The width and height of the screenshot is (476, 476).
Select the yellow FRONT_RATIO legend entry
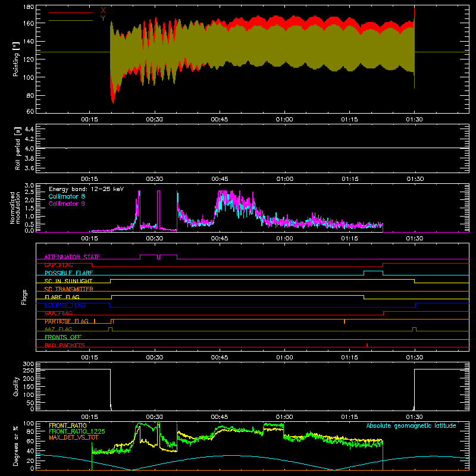[68, 425]
